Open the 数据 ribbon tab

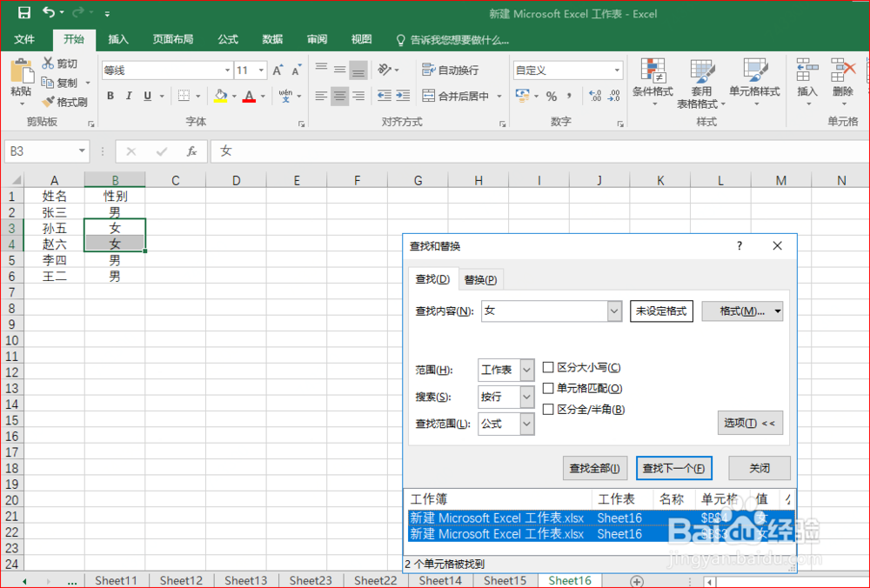(x=271, y=39)
